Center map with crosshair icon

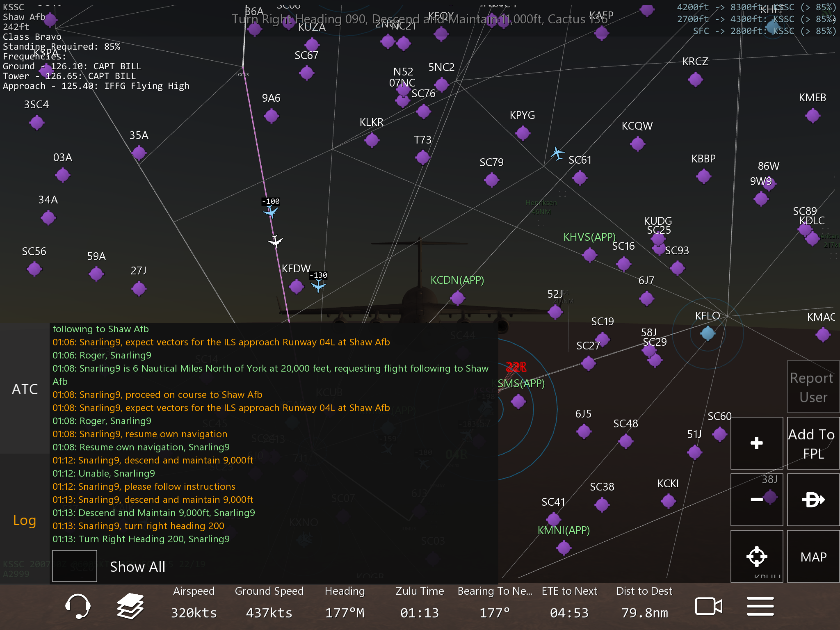pos(756,557)
